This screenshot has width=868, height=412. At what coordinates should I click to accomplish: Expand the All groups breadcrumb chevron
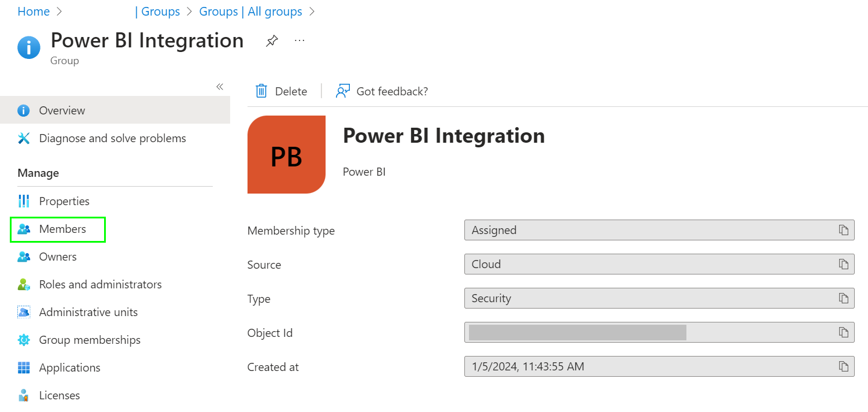pos(312,11)
